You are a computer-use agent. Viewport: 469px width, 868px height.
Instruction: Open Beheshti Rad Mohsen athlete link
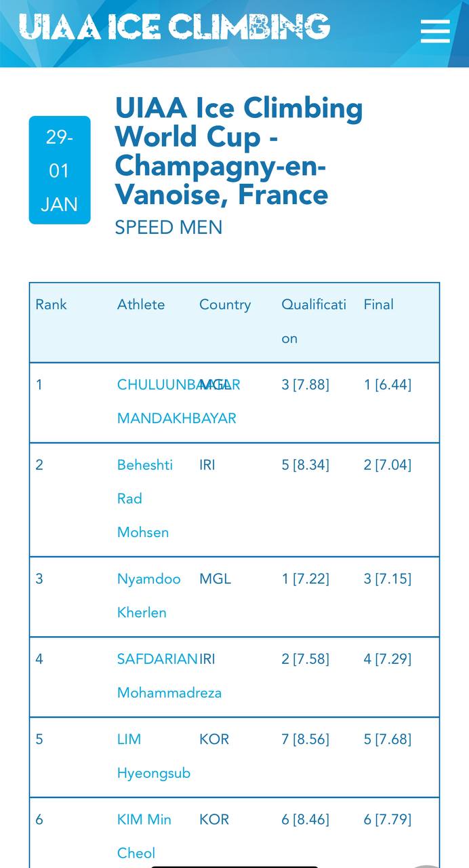coord(144,498)
